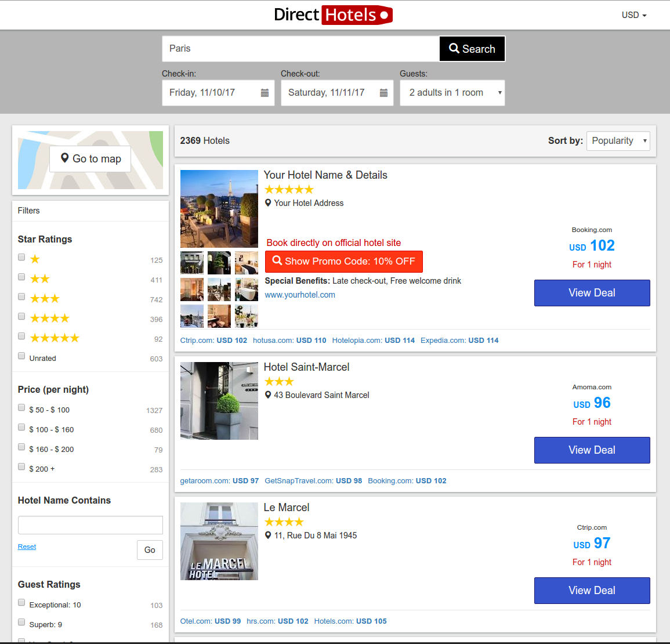Click the Booking.com: USD 102 link under Saint-Marcel

pos(407,481)
